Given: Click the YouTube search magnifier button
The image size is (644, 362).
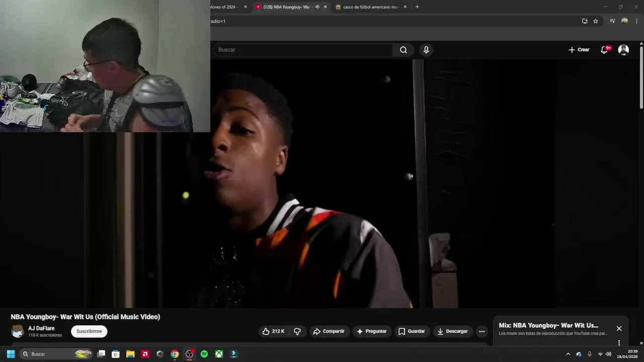Looking at the screenshot, I should 404,50.
